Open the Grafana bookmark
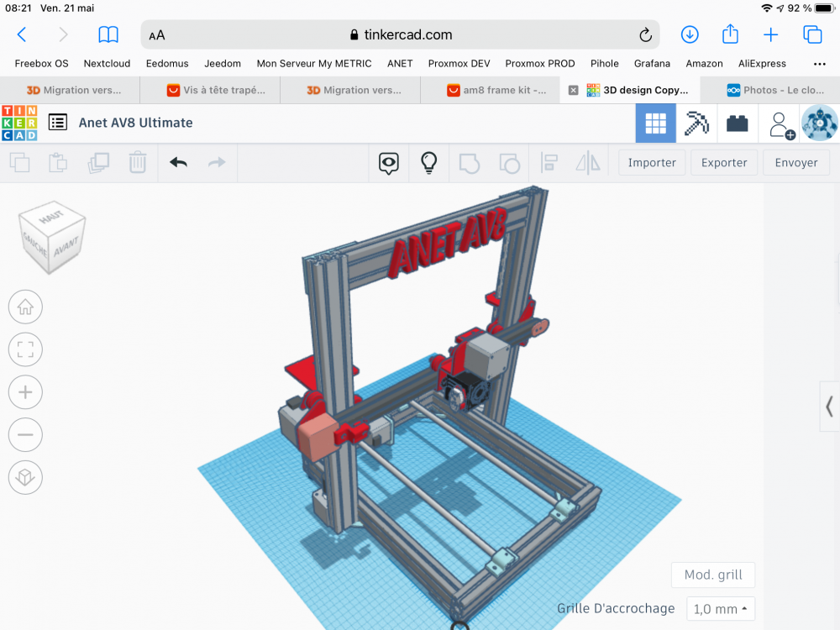The image size is (840, 630). (x=652, y=63)
